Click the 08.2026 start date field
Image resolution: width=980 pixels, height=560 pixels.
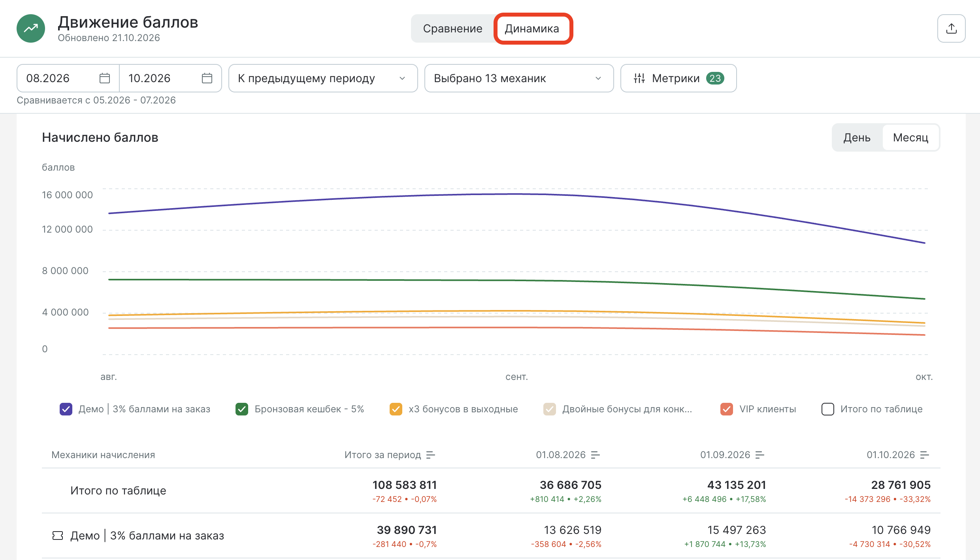pos(68,78)
